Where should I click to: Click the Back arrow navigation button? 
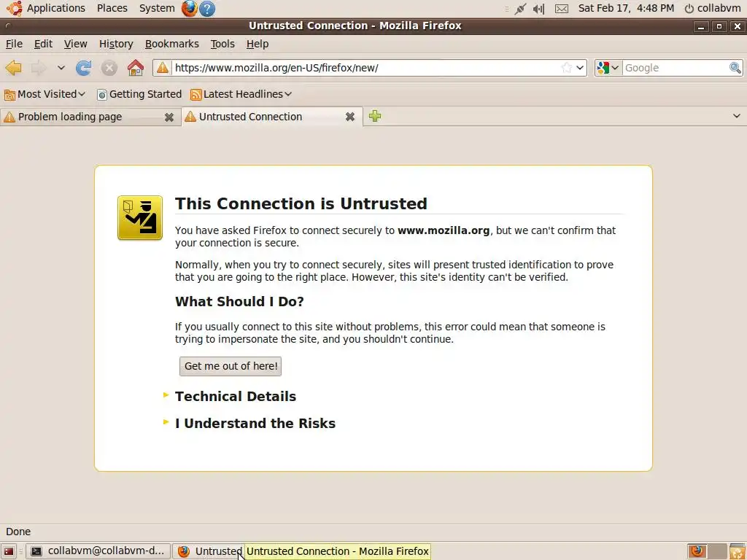(x=14, y=68)
